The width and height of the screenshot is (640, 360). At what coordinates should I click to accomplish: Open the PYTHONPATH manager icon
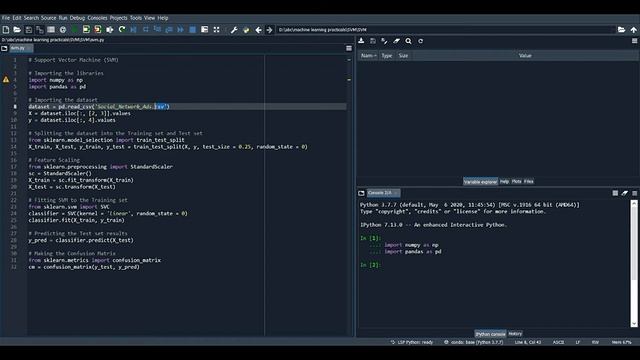(246, 29)
